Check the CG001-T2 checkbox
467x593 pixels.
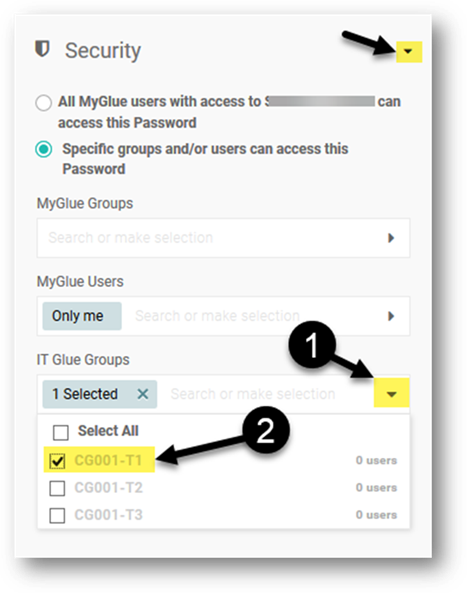(x=57, y=488)
